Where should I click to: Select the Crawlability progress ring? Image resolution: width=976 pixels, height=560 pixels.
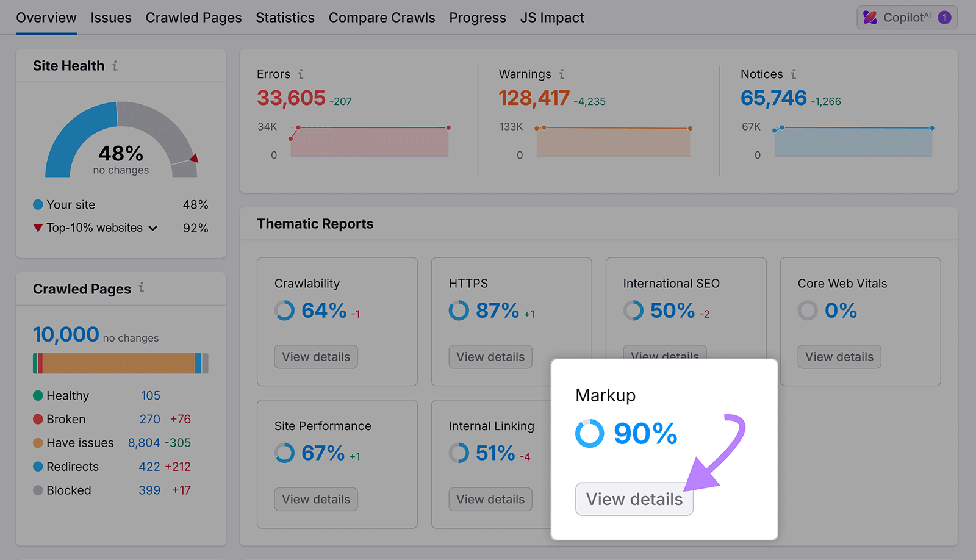coord(285,311)
